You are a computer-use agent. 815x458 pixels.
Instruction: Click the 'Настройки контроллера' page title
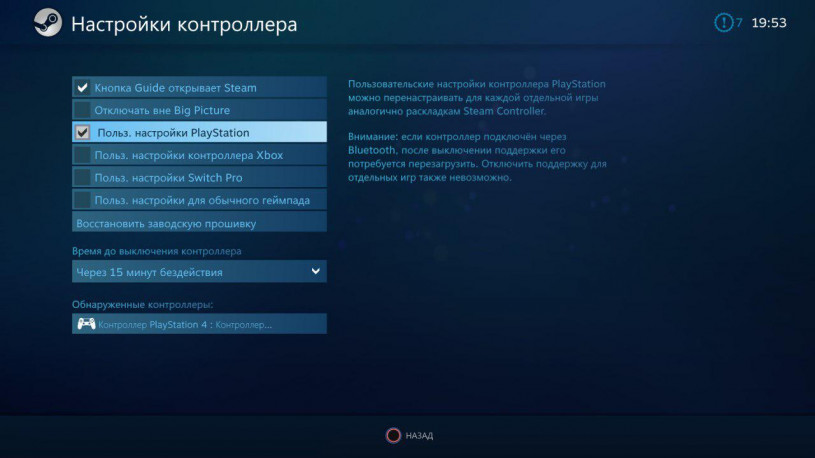184,25
